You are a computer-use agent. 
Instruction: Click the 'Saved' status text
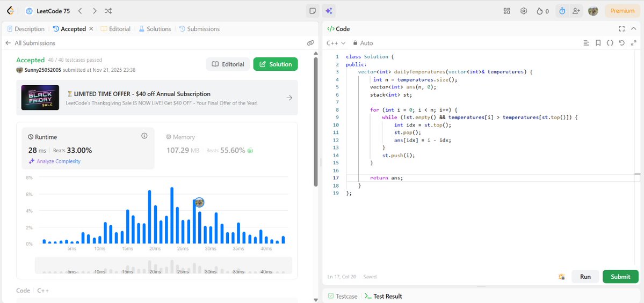click(x=370, y=277)
